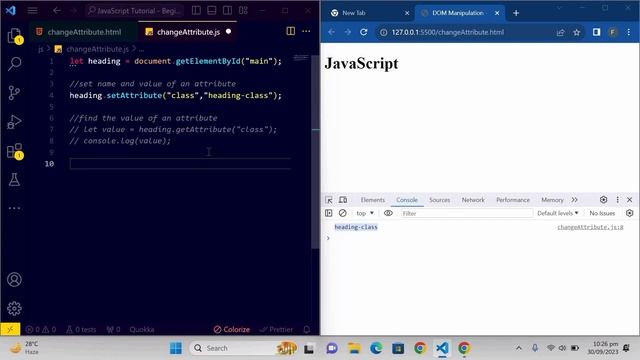The height and width of the screenshot is (360, 640).
Task: Open the Testing flask view
Action: 14,180
